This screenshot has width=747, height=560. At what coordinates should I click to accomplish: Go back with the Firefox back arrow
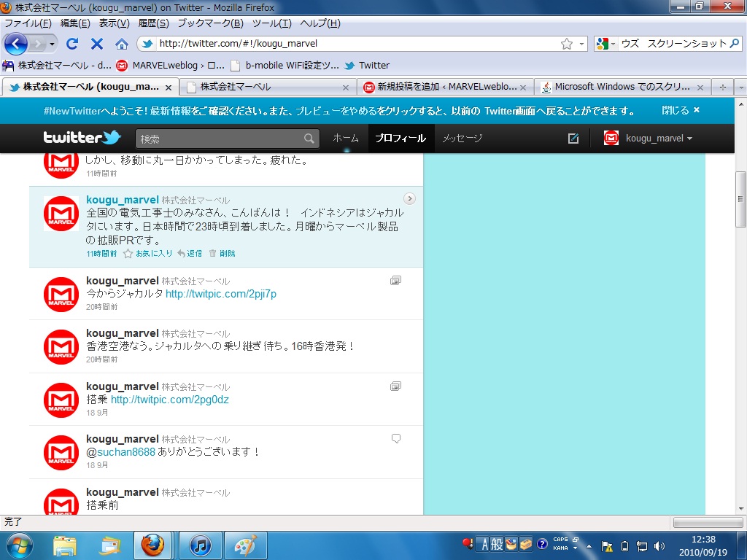click(16, 44)
